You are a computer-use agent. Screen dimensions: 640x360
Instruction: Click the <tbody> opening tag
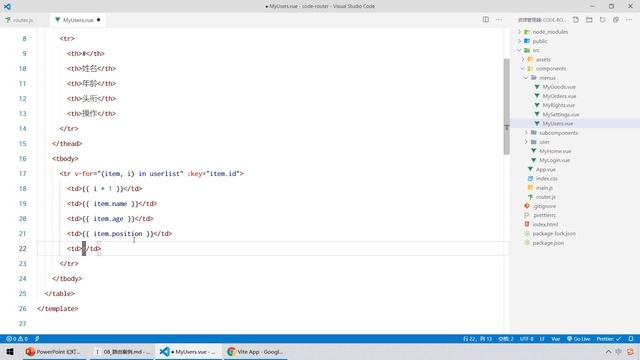[x=65, y=159]
